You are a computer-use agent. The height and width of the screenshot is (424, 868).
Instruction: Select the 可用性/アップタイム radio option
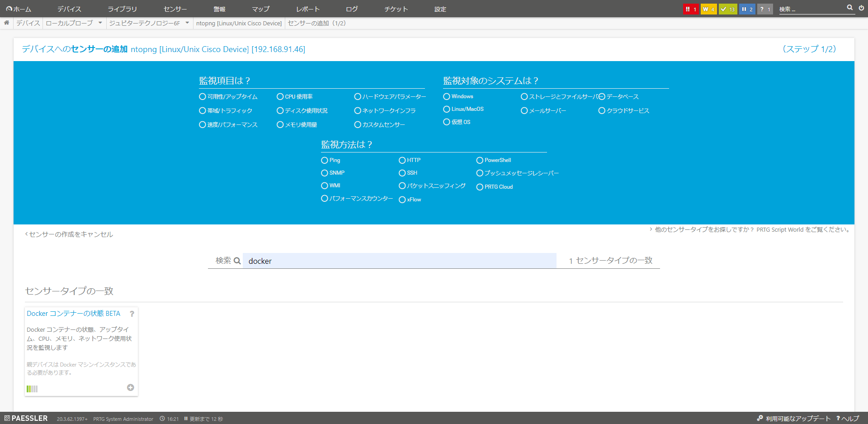pyautogui.click(x=203, y=96)
